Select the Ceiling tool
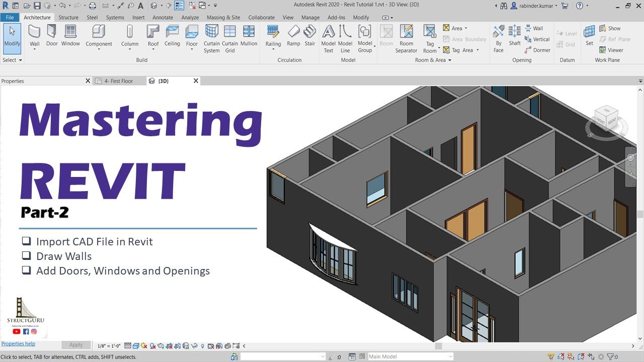Screen dimensions: 644x362 coord(172,36)
